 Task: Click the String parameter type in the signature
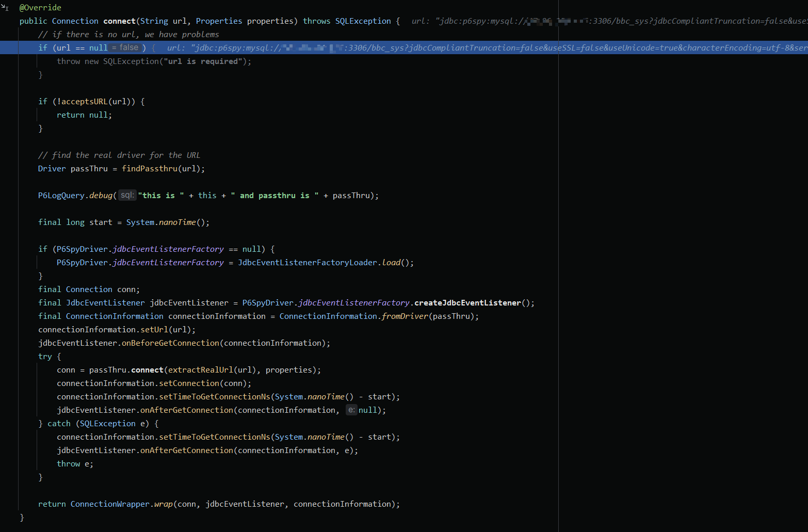pos(154,21)
